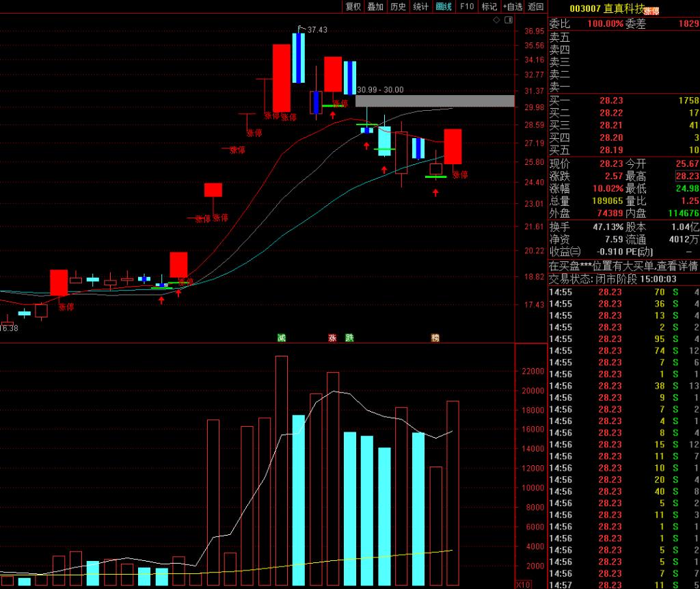Click the orange 榜 event marker
700x589 pixels.
435,338
